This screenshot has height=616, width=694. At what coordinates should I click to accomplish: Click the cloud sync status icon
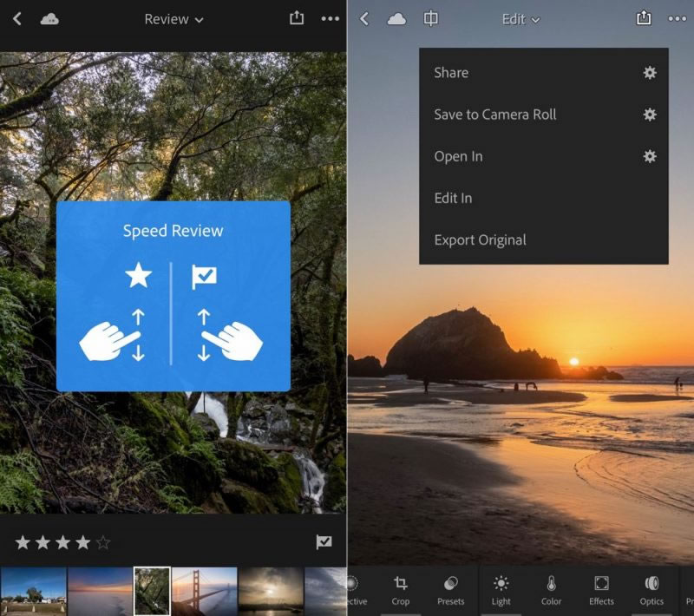pyautogui.click(x=48, y=18)
